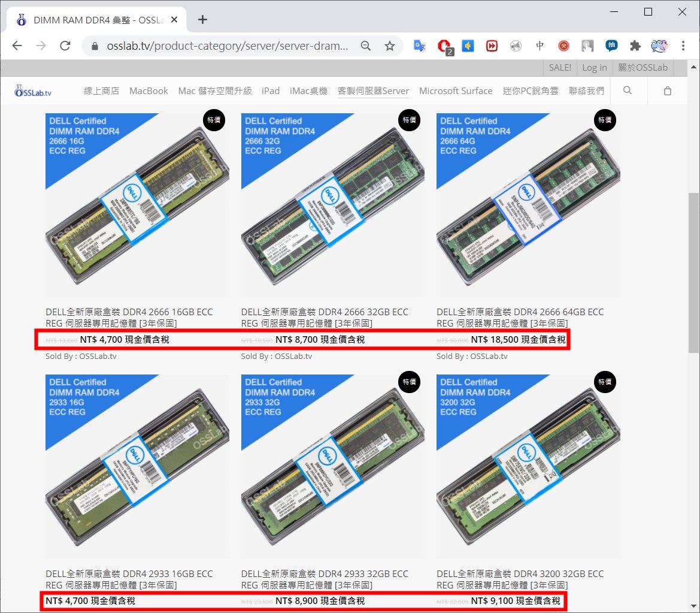Open the MacBook menu item
Screen dimensions: 700x613
(149, 91)
